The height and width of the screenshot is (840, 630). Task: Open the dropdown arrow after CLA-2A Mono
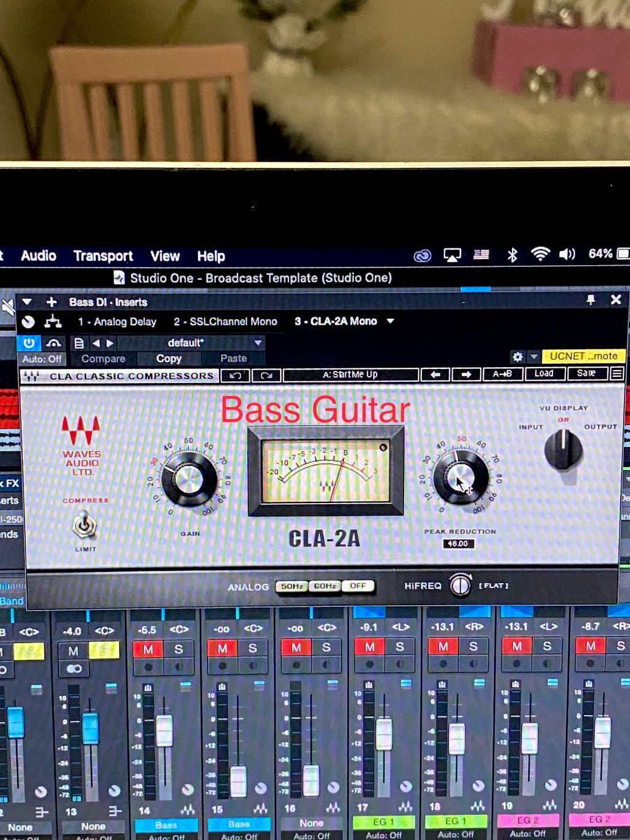pos(390,321)
